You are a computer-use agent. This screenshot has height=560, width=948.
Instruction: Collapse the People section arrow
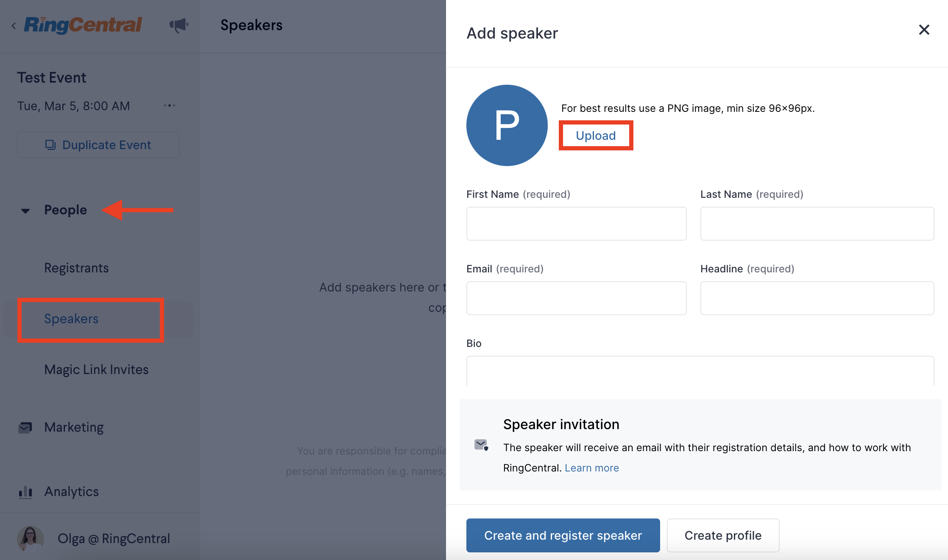(x=25, y=211)
